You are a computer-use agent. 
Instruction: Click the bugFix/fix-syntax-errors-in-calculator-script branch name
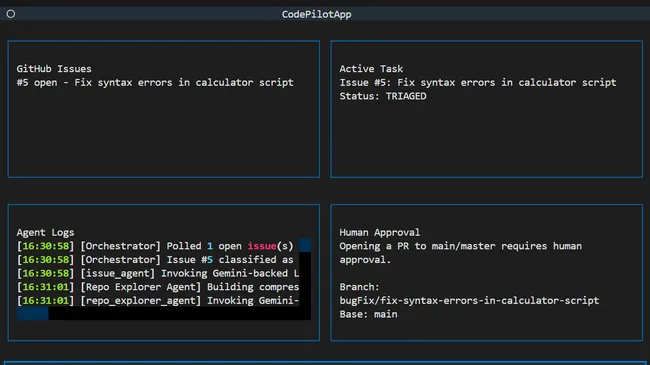tap(469, 301)
